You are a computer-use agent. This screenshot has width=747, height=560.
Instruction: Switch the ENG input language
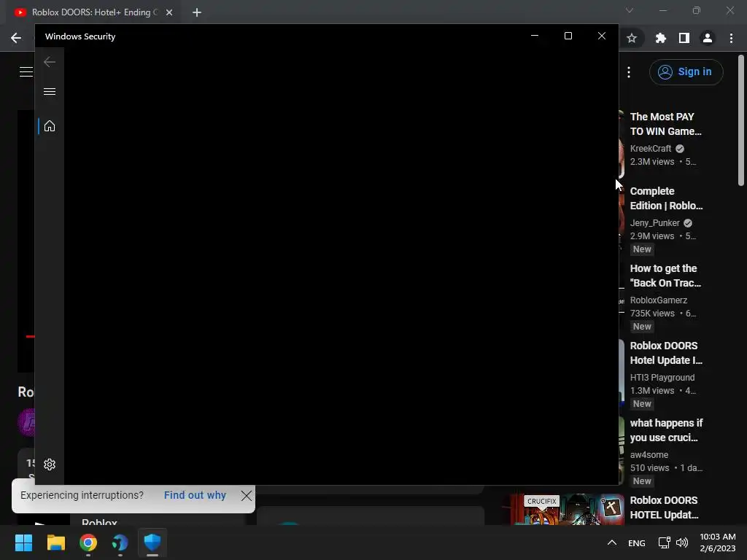click(636, 542)
